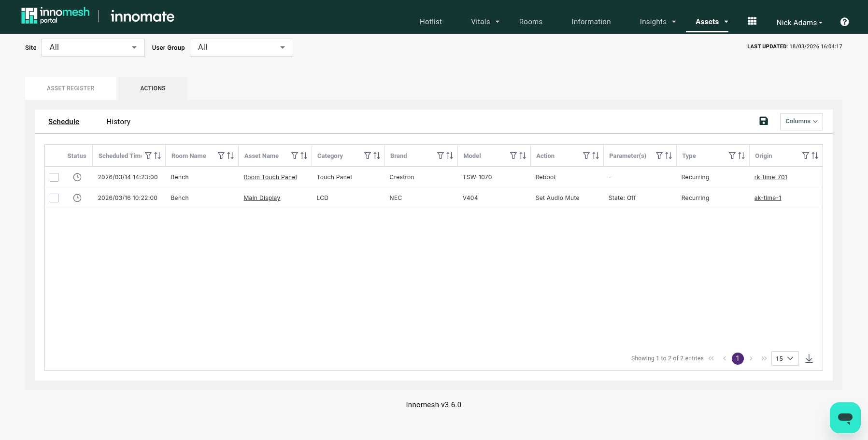Filter the Room Name column
This screenshot has width=868, height=440.
tap(221, 156)
